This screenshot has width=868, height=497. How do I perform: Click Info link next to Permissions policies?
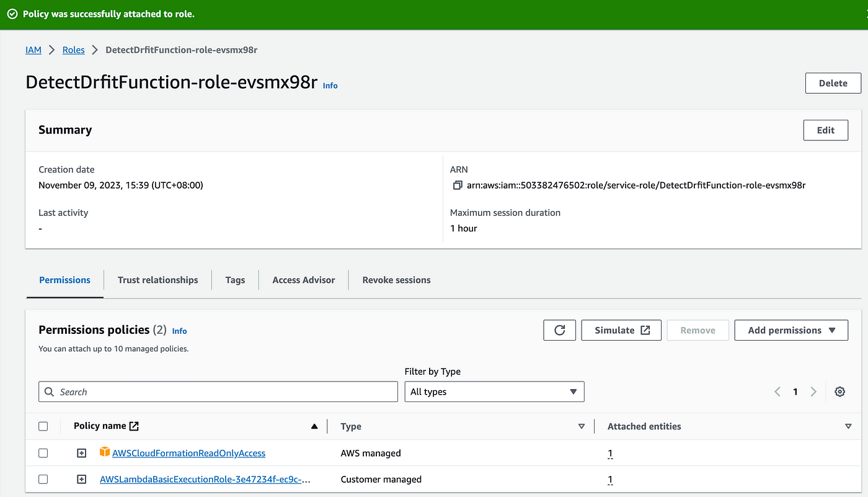click(179, 331)
